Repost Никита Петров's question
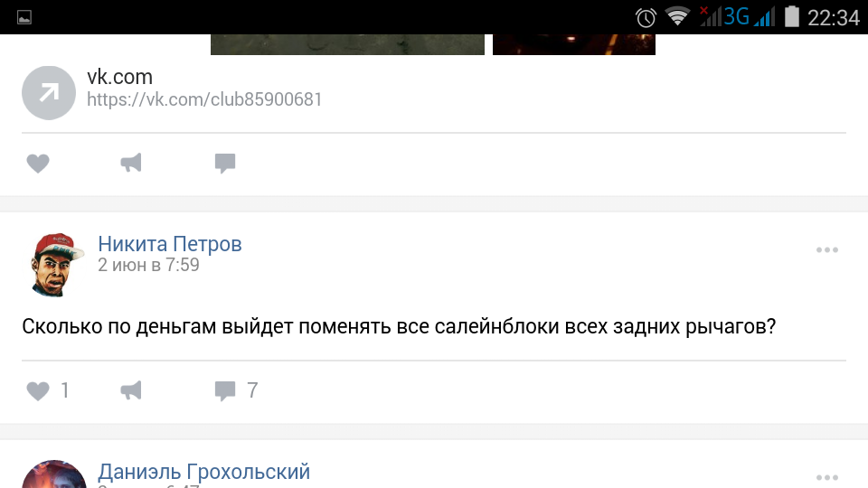The height and width of the screenshot is (488, 868). click(x=131, y=390)
